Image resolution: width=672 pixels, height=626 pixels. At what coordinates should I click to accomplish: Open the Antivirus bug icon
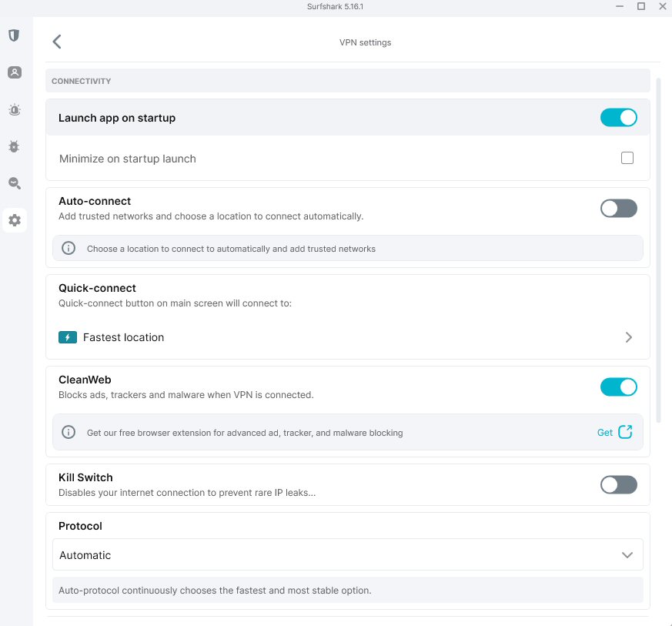pos(14,146)
